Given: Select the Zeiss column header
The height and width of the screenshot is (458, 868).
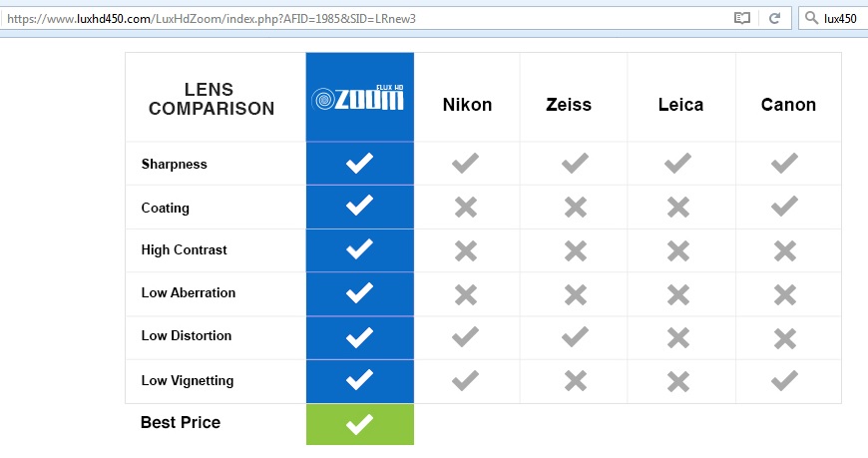Looking at the screenshot, I should (569, 104).
